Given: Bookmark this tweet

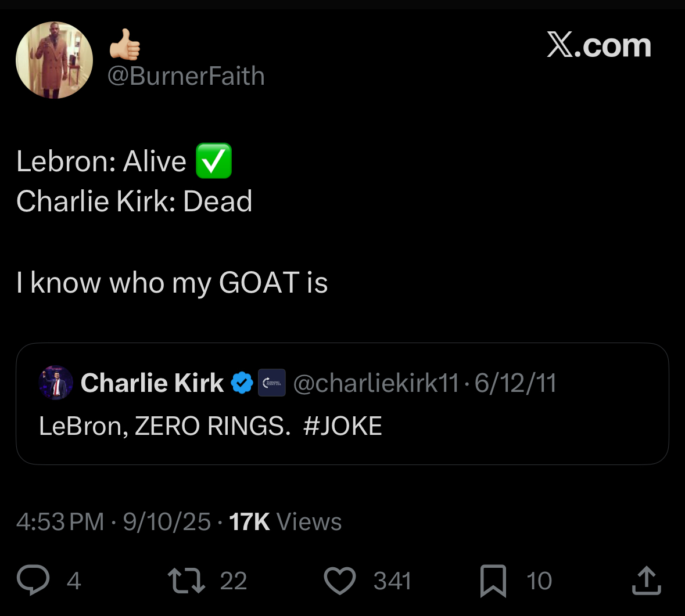Looking at the screenshot, I should 493,581.
